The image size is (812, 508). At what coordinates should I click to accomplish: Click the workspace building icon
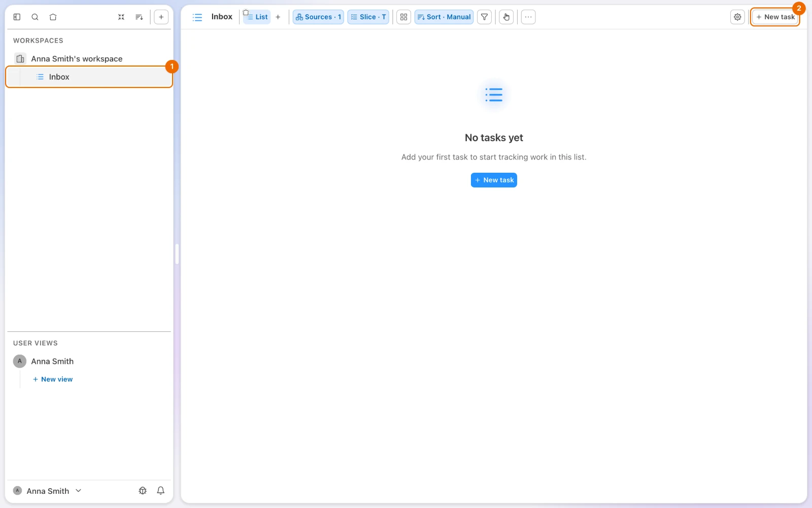[x=20, y=59]
